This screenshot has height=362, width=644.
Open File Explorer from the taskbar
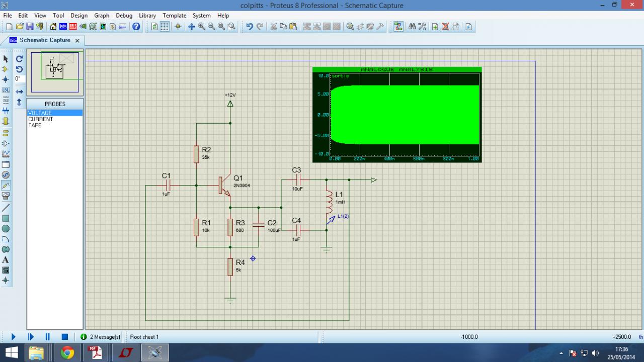coord(37,353)
